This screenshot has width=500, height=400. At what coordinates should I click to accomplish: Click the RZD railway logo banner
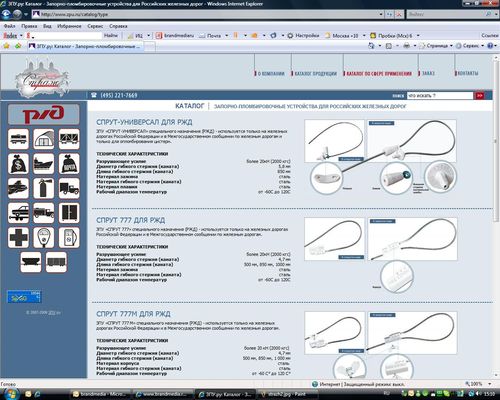point(44,114)
